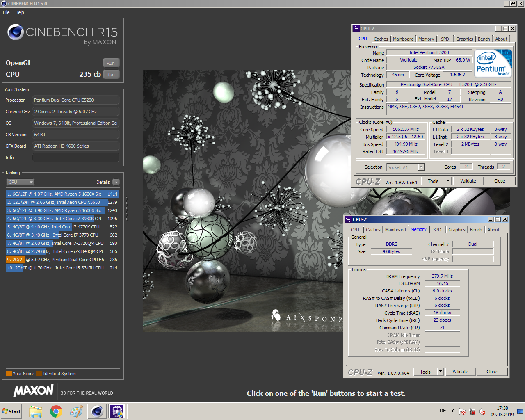Click the Intel Pentium inside logo
This screenshot has height=420, width=525.
tap(493, 63)
